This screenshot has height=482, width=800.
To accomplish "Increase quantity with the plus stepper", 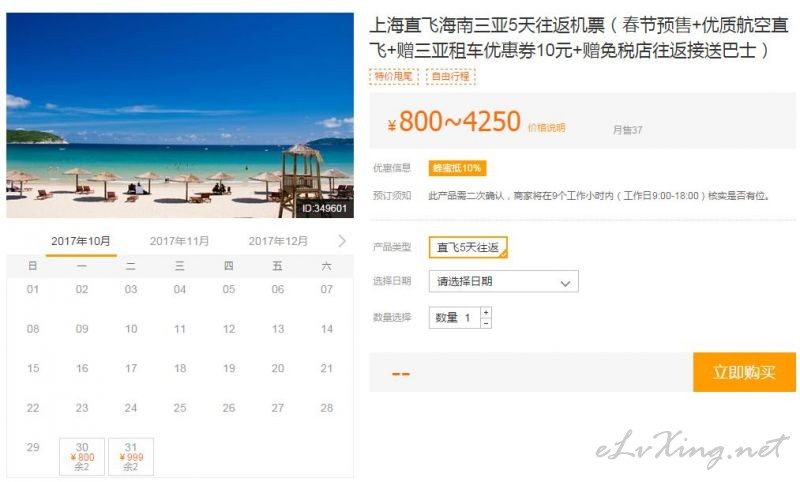I will click(x=486, y=312).
